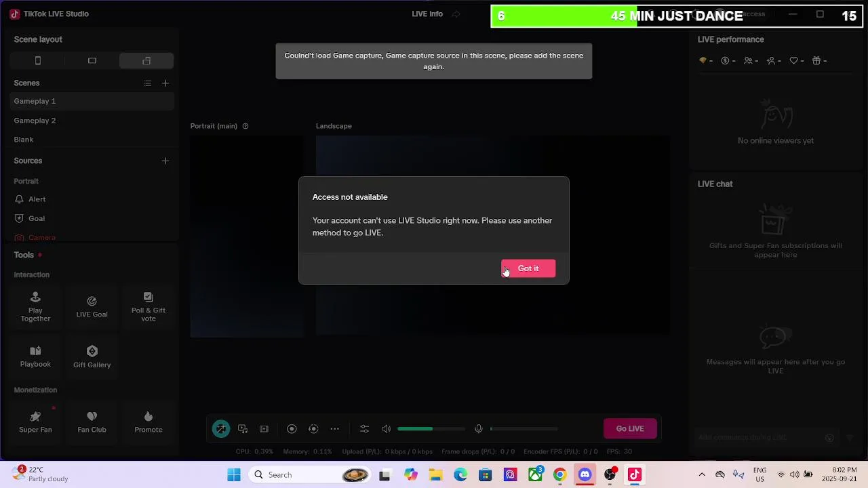Image resolution: width=868 pixels, height=488 pixels.
Task: Adjust the speaker volume slider
Action: [431, 429]
